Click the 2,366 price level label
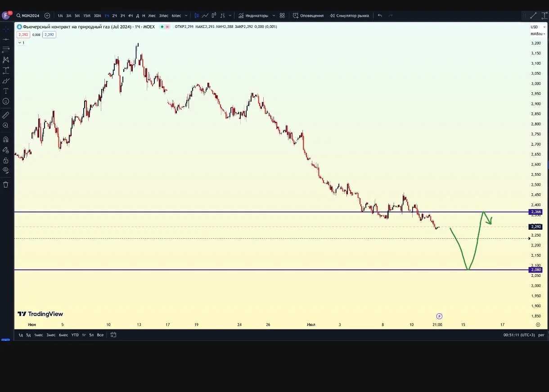 point(536,212)
